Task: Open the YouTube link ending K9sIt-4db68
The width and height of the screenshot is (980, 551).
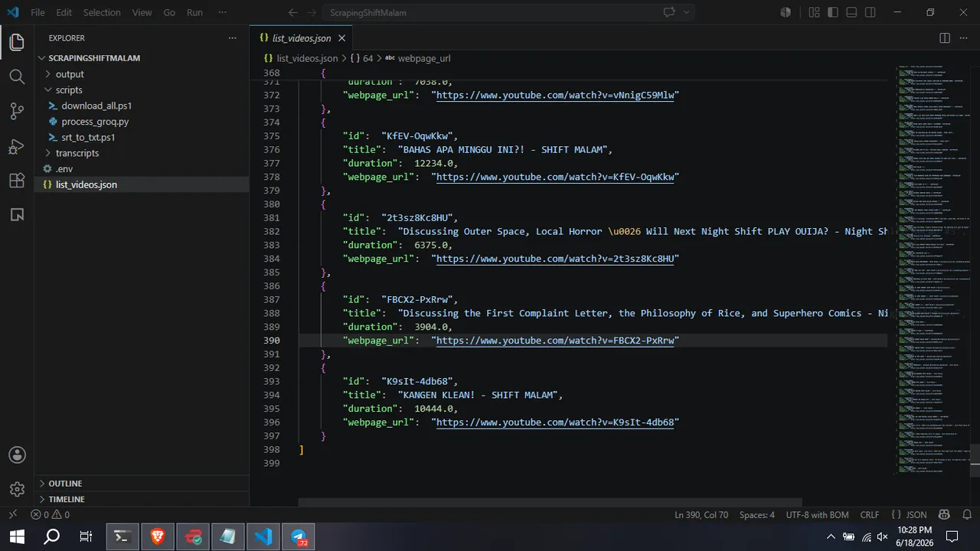Action: (x=555, y=422)
